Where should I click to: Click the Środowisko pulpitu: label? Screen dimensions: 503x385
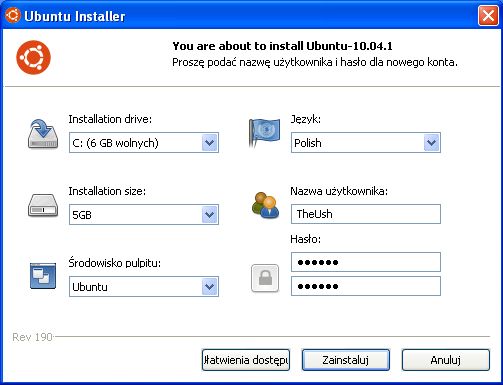coord(115,263)
